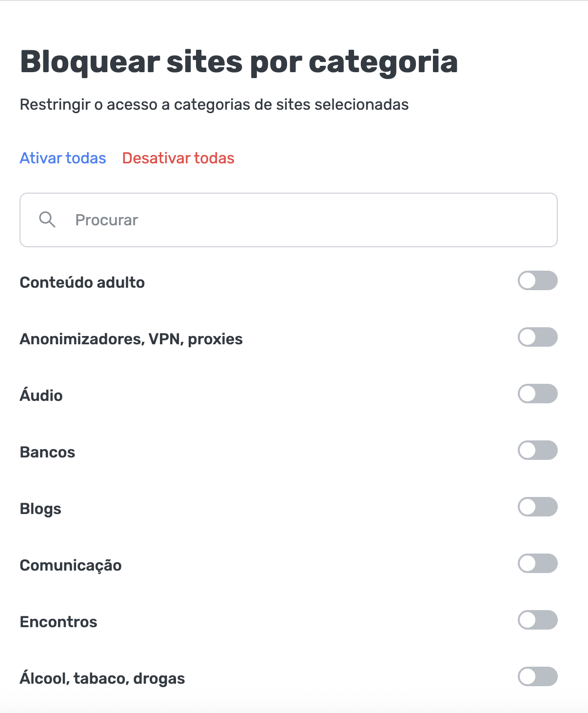
Task: Select the Comunicação category label
Action: click(70, 565)
